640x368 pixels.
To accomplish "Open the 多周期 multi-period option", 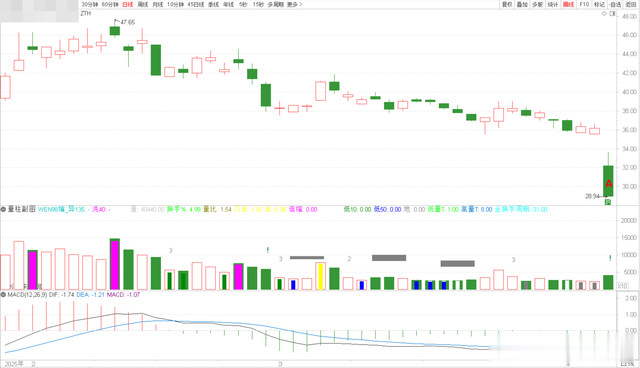I will point(276,4).
